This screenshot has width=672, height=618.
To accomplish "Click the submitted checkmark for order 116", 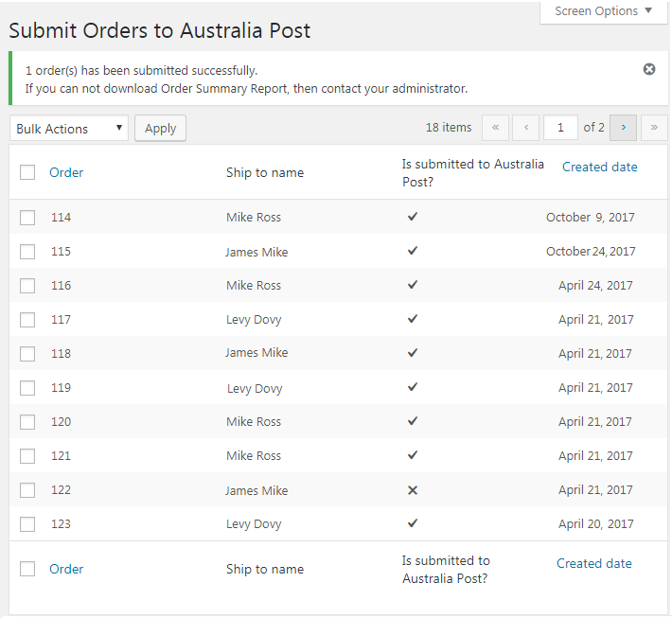I will 413,285.
